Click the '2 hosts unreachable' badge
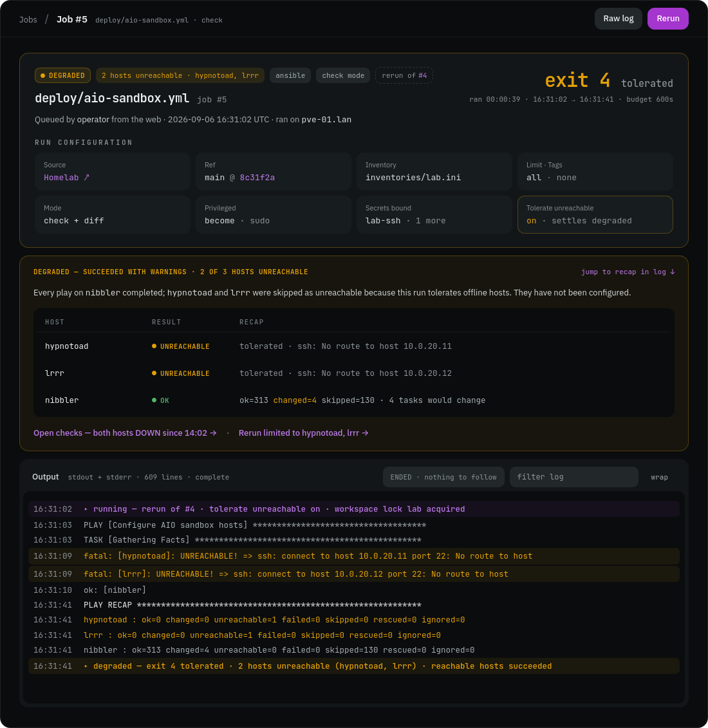Viewport: 708px width, 728px height. click(x=180, y=75)
